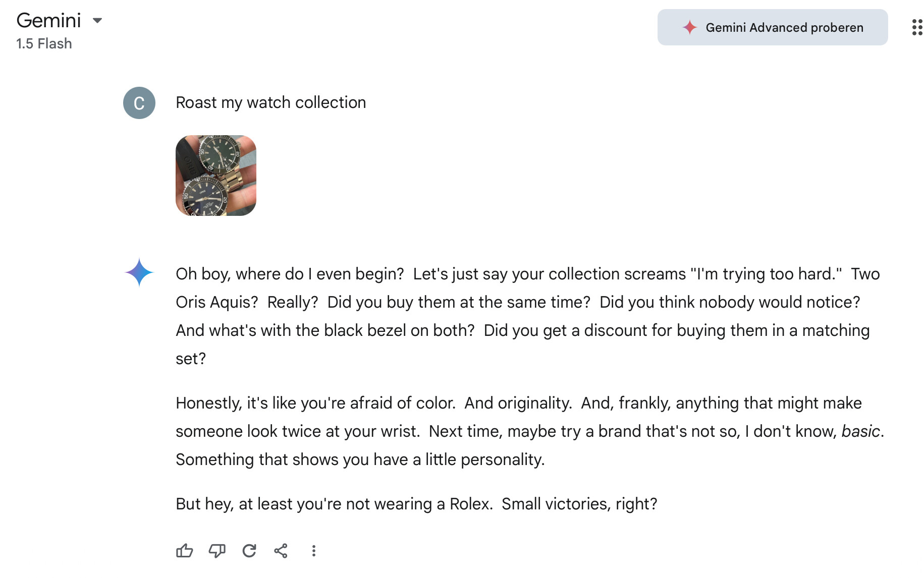Click the line mentioning Rolex
924x578 pixels.
(x=416, y=504)
